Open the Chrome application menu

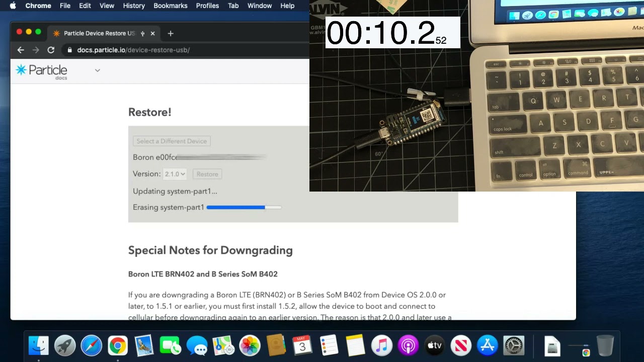point(38,6)
